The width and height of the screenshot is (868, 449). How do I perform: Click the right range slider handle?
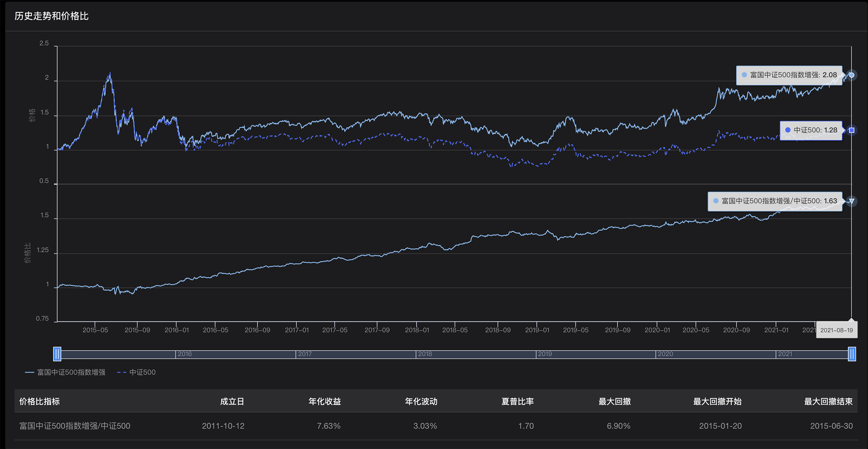pos(852,354)
